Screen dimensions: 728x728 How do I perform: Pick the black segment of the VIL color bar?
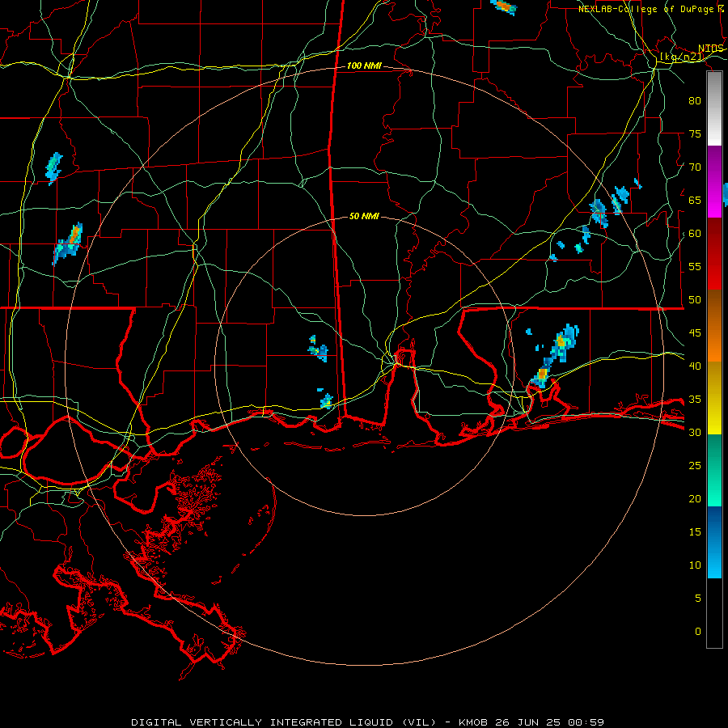[x=714, y=613]
